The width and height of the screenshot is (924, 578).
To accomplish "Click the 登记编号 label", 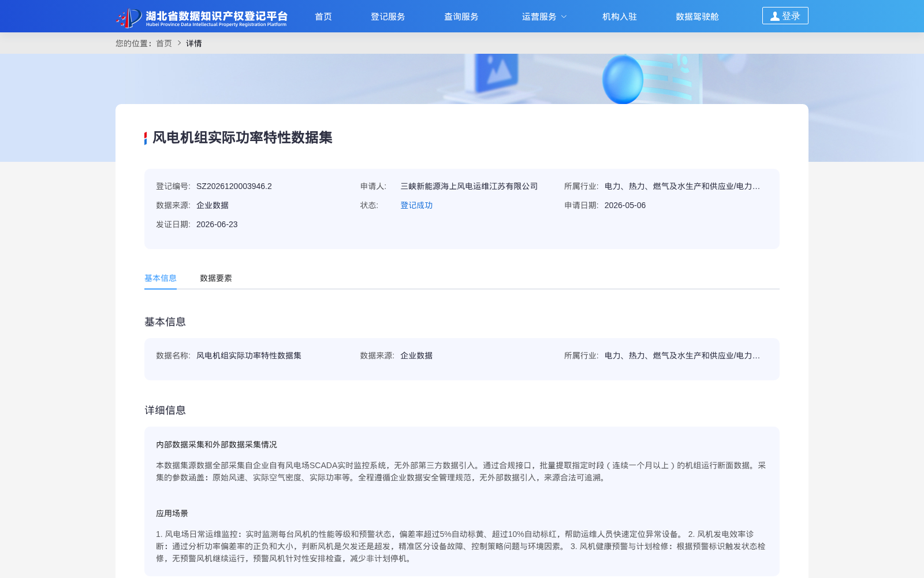I will [173, 186].
